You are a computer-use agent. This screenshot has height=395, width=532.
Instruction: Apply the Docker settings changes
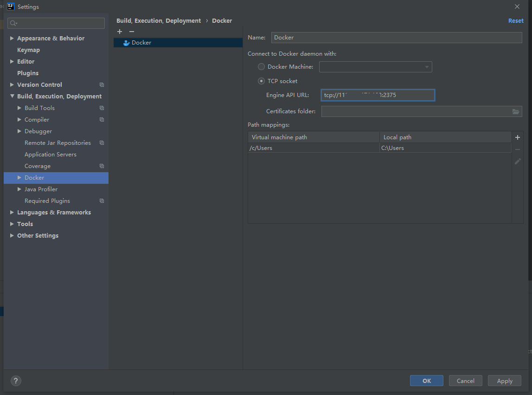tap(504, 380)
